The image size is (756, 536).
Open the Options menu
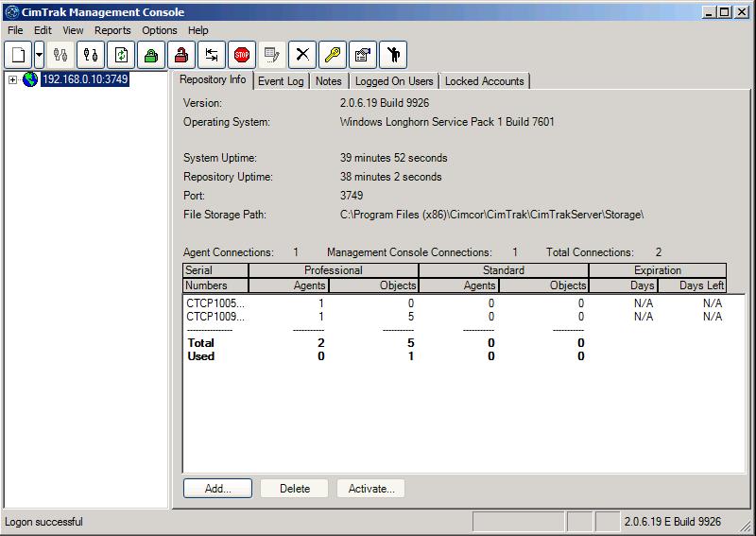coord(160,30)
